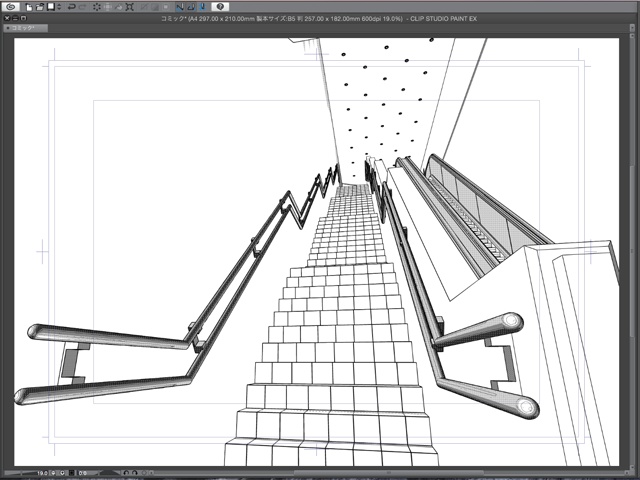Click the fill icon in the command bar
640x480 pixels.
119,7
